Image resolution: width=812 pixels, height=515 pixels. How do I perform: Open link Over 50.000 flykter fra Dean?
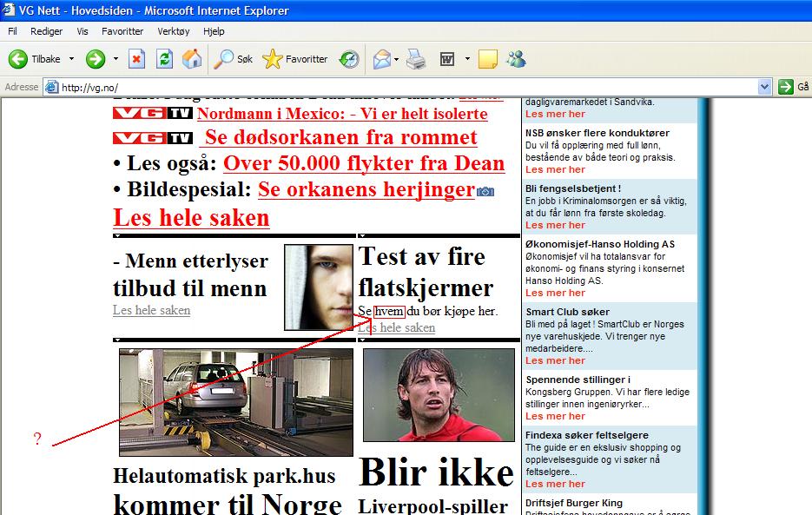[364, 163]
